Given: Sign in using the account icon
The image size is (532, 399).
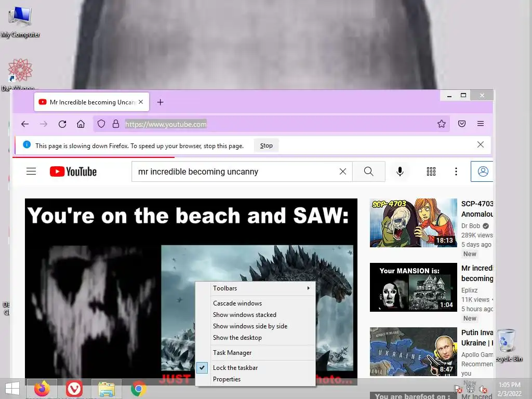Looking at the screenshot, I should [482, 171].
